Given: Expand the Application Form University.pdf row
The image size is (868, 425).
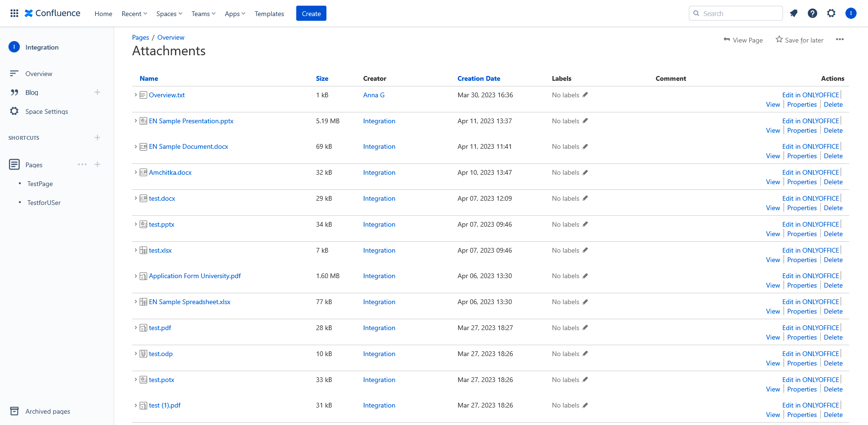Looking at the screenshot, I should click(136, 276).
